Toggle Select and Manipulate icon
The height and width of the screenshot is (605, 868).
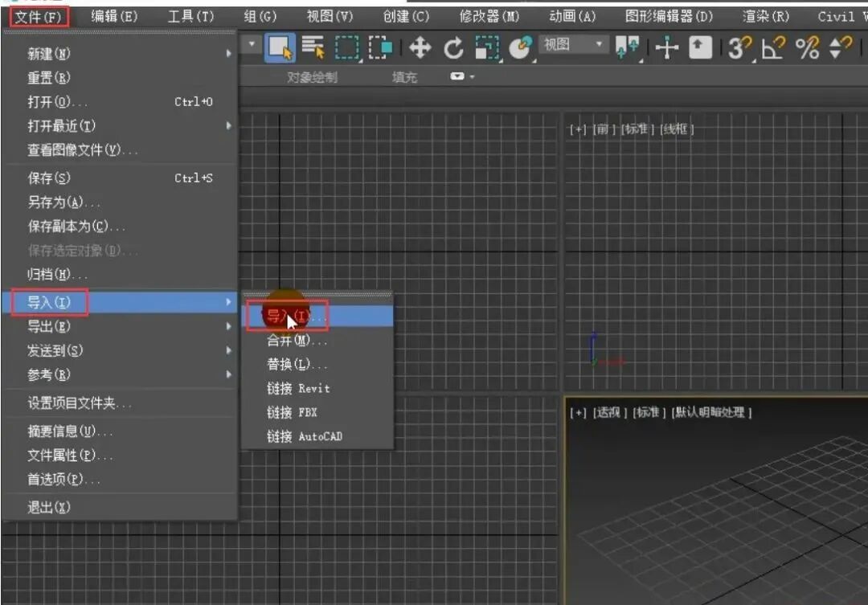click(666, 47)
